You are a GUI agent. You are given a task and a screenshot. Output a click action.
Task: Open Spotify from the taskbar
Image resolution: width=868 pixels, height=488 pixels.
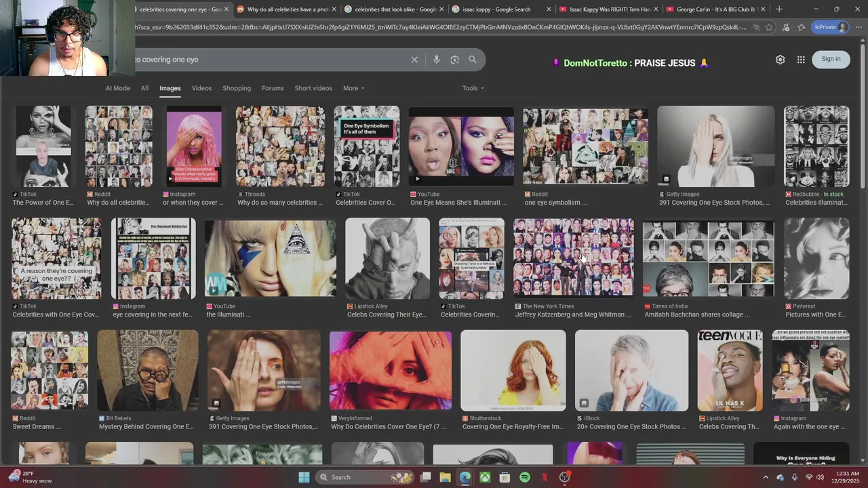(x=525, y=477)
